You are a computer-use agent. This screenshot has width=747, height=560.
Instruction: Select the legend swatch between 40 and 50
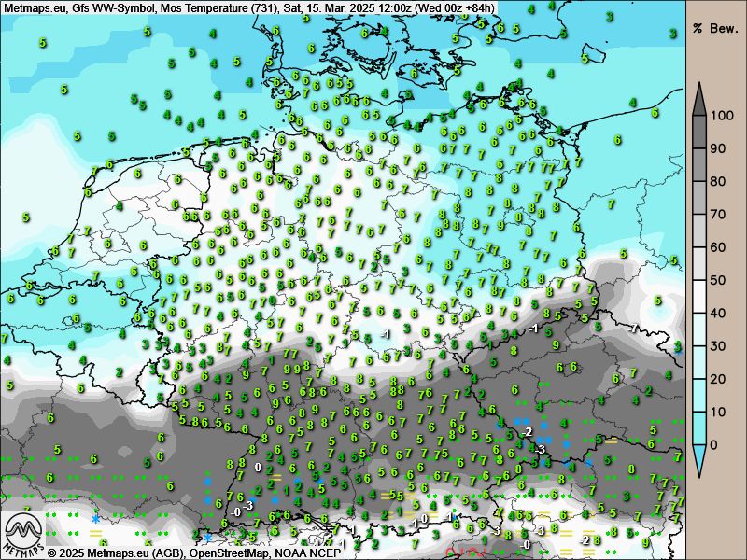(x=699, y=297)
